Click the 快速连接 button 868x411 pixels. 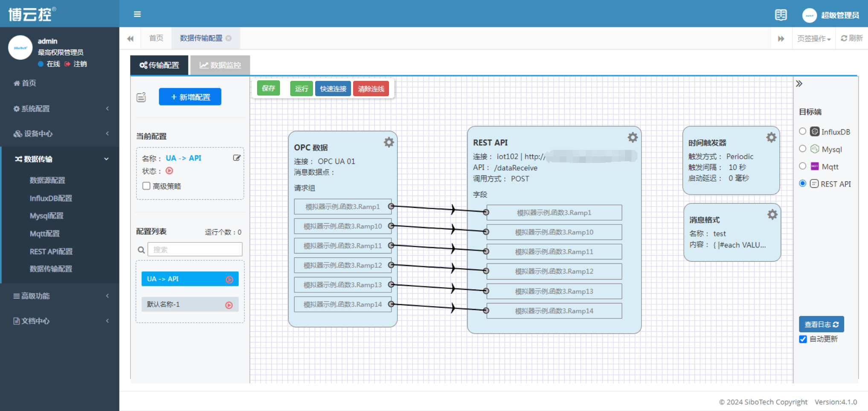333,89
